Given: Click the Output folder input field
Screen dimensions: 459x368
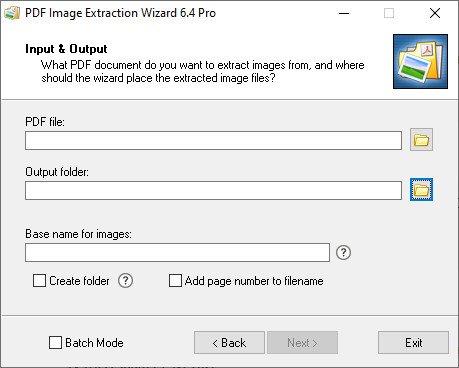Looking at the screenshot, I should [213, 190].
